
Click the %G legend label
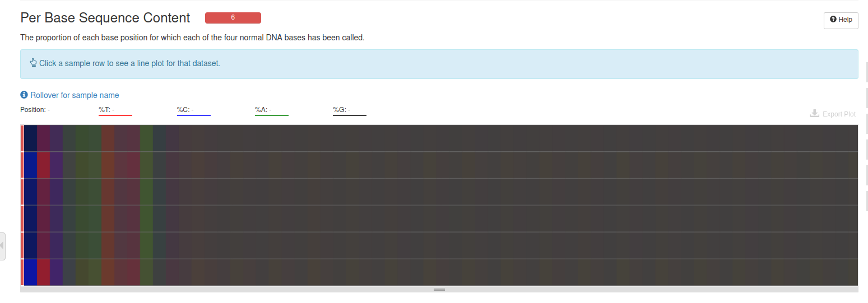341,110
